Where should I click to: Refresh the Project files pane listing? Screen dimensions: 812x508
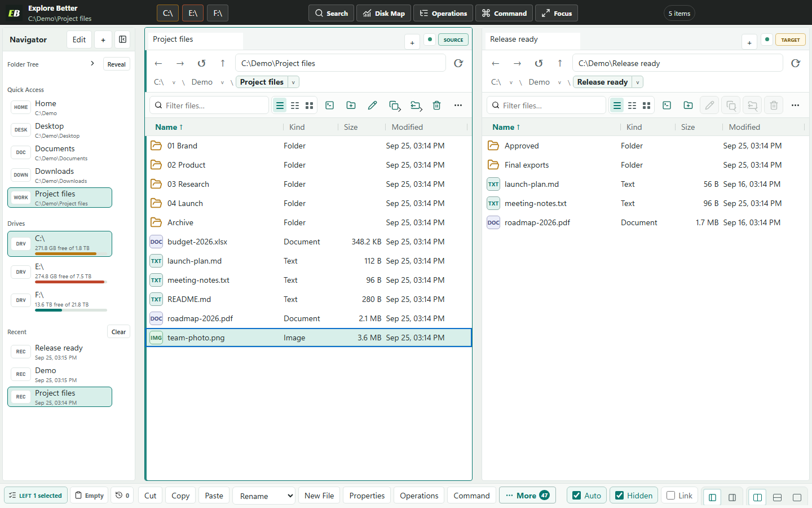tap(458, 63)
